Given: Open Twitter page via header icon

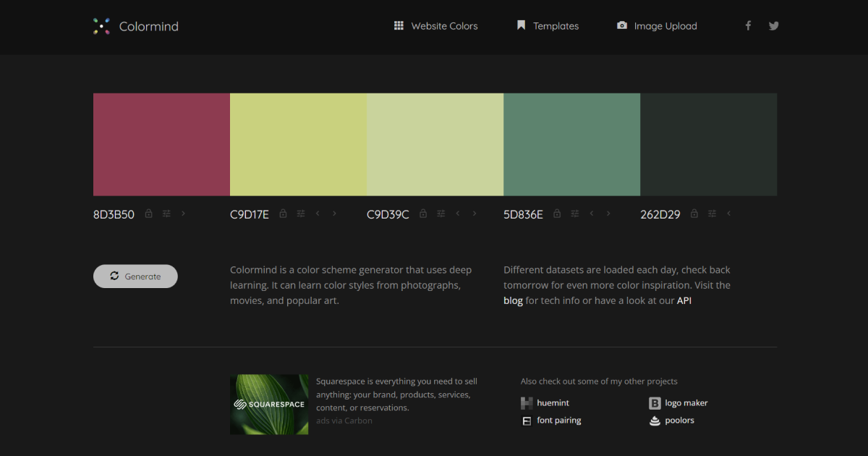Looking at the screenshot, I should click(773, 26).
